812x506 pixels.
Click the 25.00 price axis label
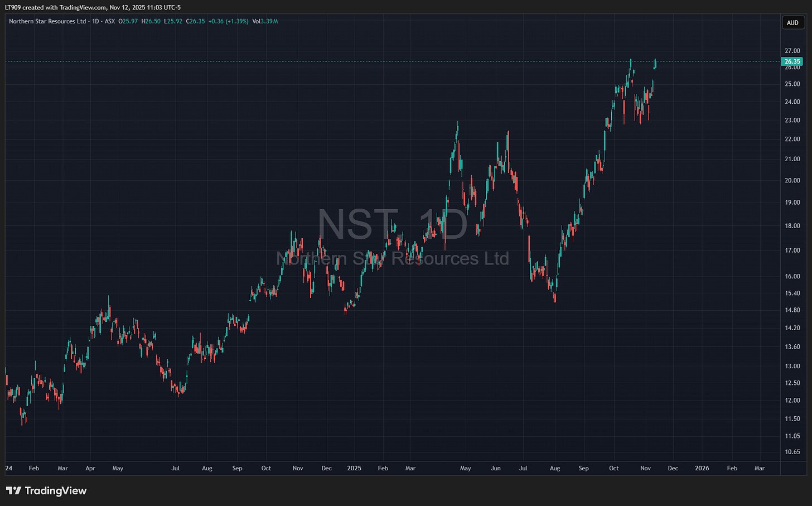[x=792, y=84]
